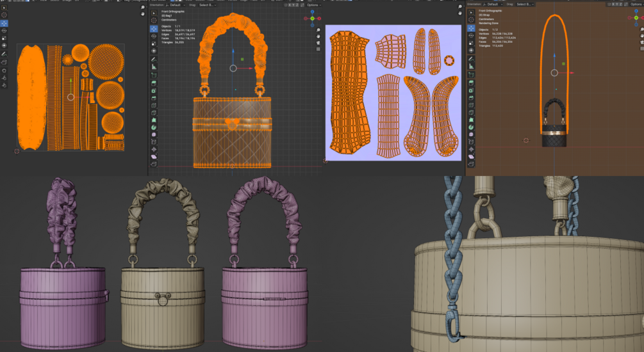Select the Scale tool in Bag1 viewport
Viewport: 644px width, 352px height.
(154, 44)
